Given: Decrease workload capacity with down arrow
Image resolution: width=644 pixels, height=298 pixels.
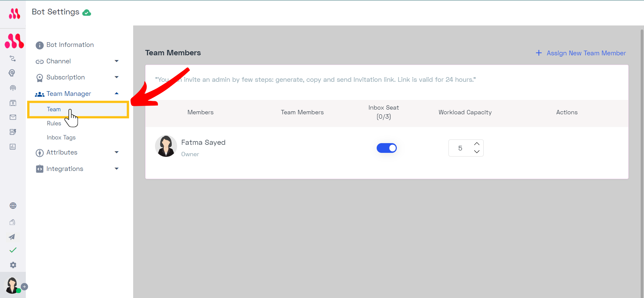Looking at the screenshot, I should pyautogui.click(x=477, y=152).
